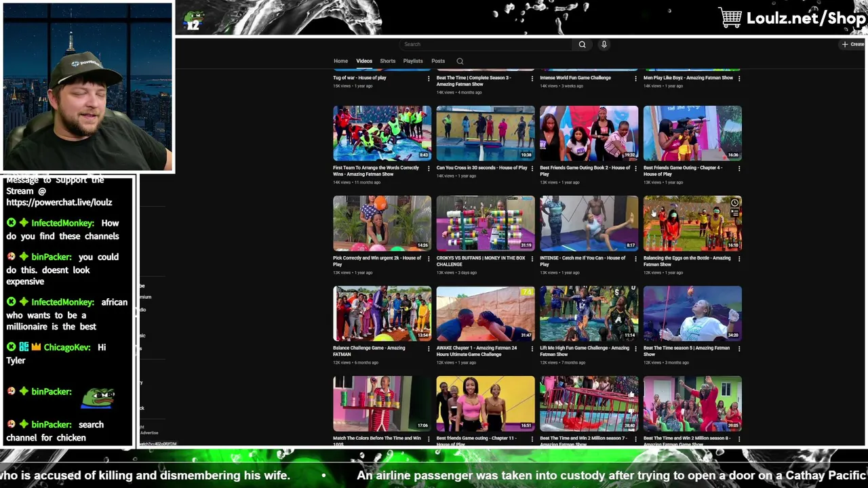Play Beat The Time Win 2 Million season 7 thumbnail
The height and width of the screenshot is (488, 868).
pos(589,403)
